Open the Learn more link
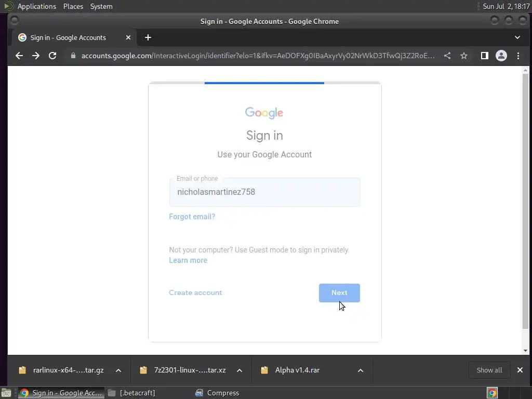The image size is (532, 399). pyautogui.click(x=188, y=260)
